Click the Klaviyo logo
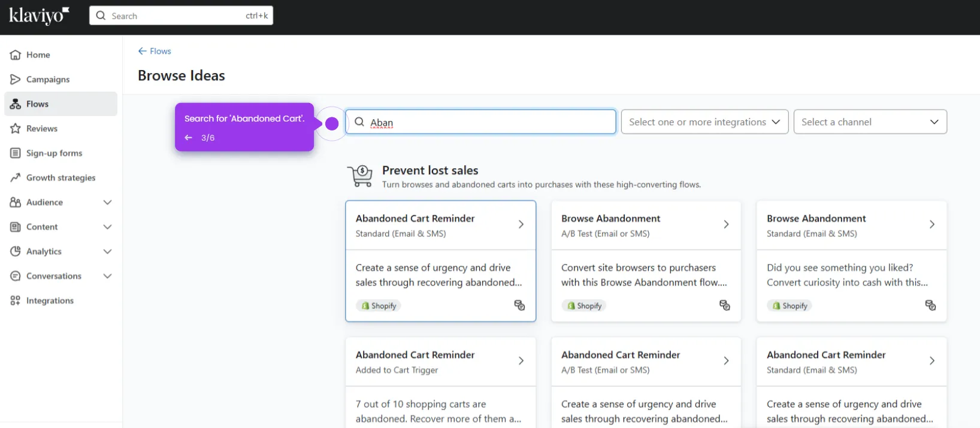Viewport: 980px width, 428px height. 39,16
